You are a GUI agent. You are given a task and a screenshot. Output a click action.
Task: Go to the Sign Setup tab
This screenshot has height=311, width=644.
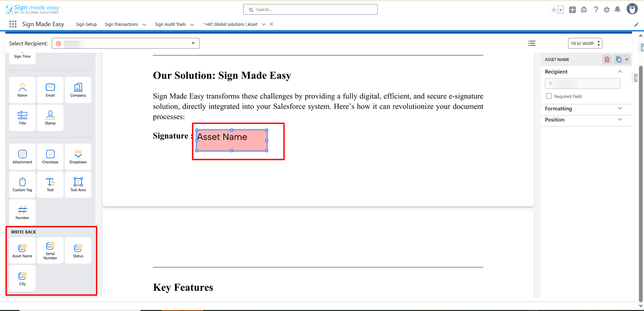click(86, 24)
